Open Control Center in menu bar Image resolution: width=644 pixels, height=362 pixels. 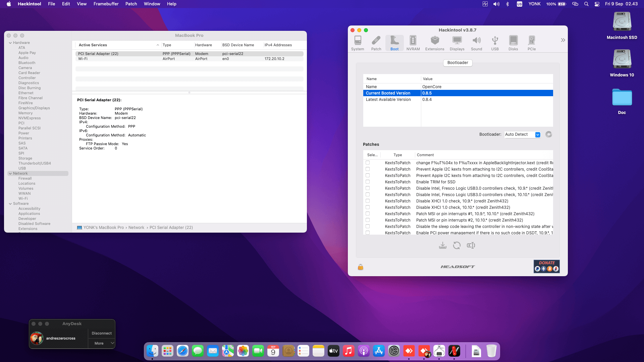pyautogui.click(x=597, y=4)
